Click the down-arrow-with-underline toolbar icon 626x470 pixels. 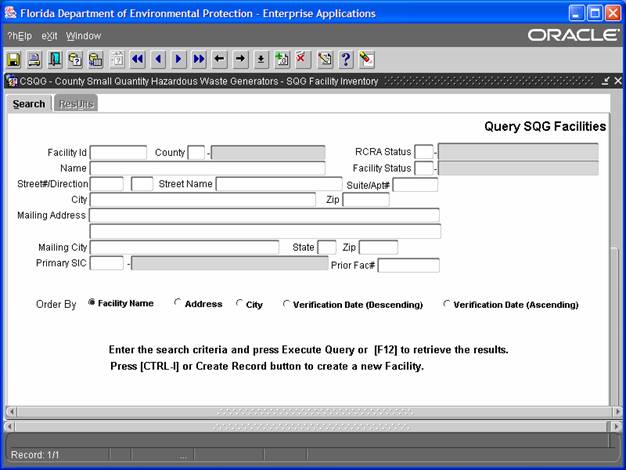click(261, 59)
